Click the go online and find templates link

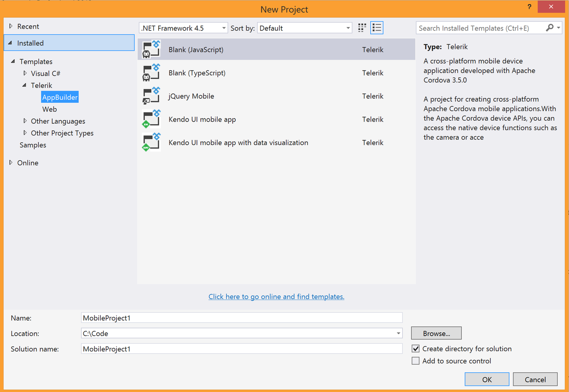point(277,297)
